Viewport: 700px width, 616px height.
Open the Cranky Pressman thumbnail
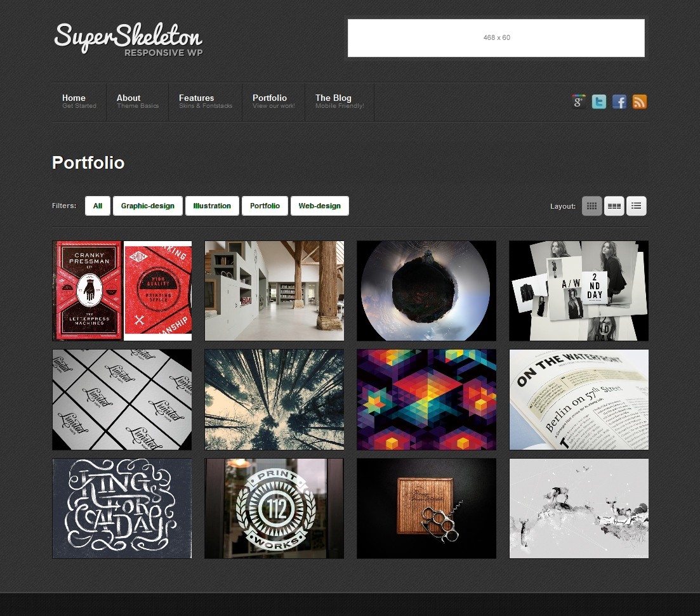(122, 291)
